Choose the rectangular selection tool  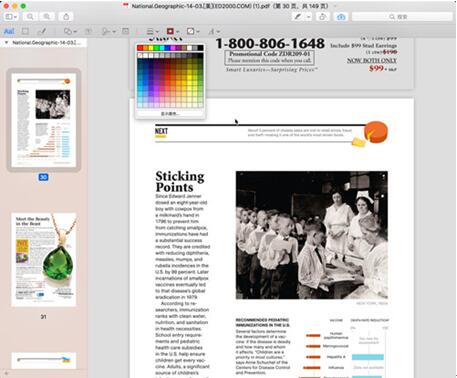coord(25,31)
